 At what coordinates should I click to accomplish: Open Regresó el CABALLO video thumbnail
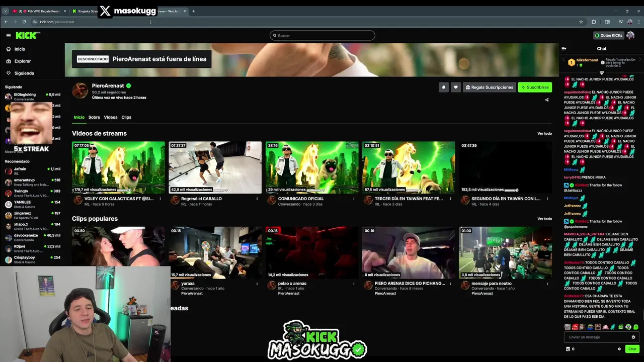215,167
